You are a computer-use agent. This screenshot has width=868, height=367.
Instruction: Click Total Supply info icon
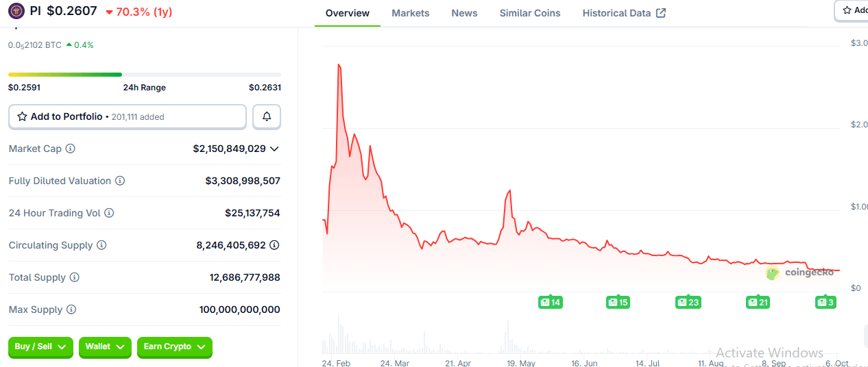[x=75, y=277]
